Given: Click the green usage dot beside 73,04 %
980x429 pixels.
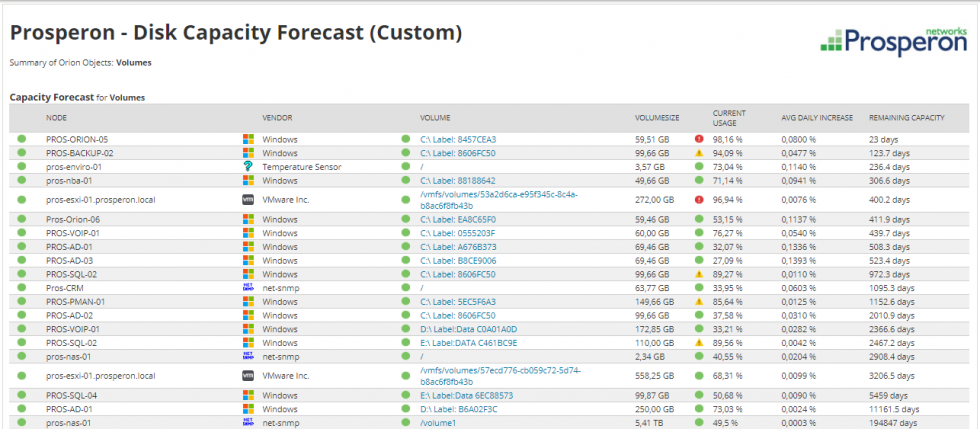Looking at the screenshot, I should 699,166.
